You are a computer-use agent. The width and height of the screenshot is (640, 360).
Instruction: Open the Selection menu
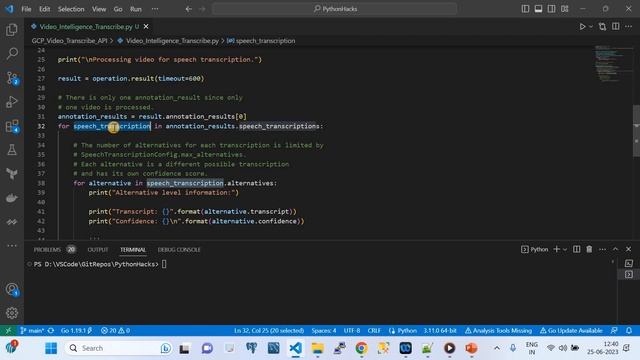[71, 9]
